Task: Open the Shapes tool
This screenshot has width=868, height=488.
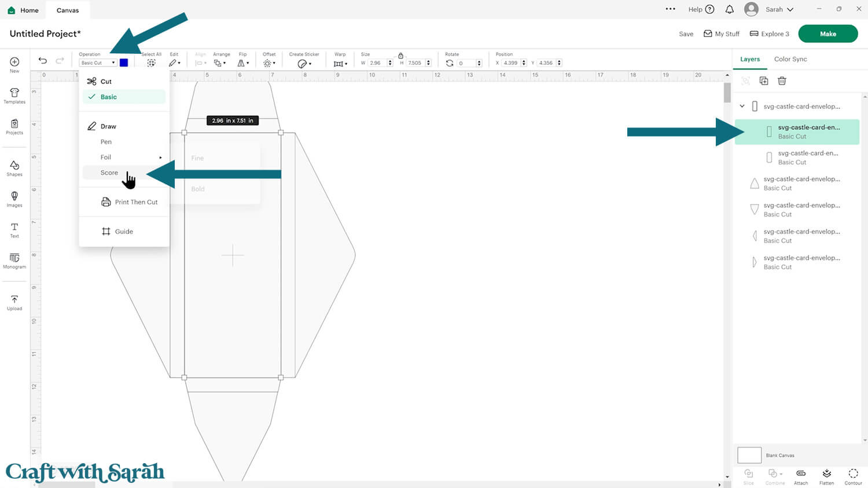Action: pyautogui.click(x=14, y=168)
